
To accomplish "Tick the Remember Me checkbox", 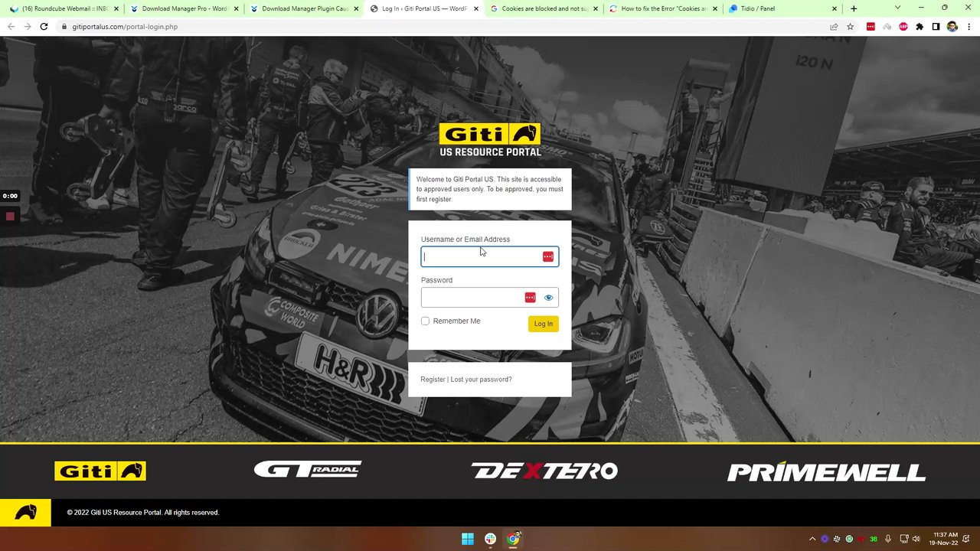I will [425, 321].
